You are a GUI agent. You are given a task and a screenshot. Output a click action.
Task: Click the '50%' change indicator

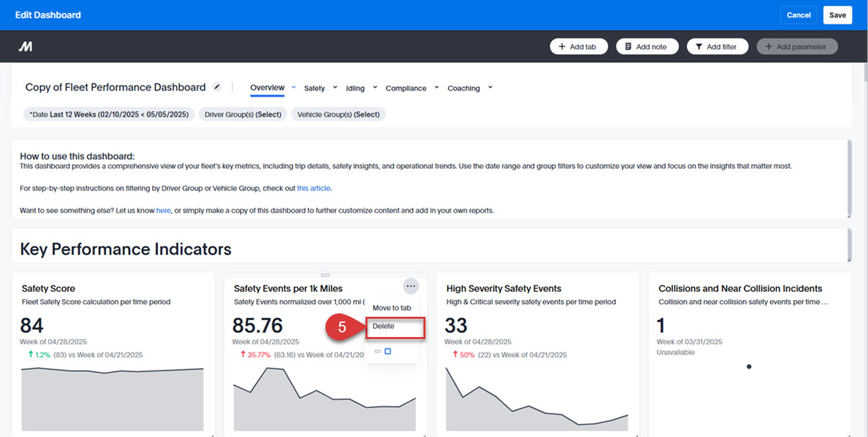pos(463,355)
